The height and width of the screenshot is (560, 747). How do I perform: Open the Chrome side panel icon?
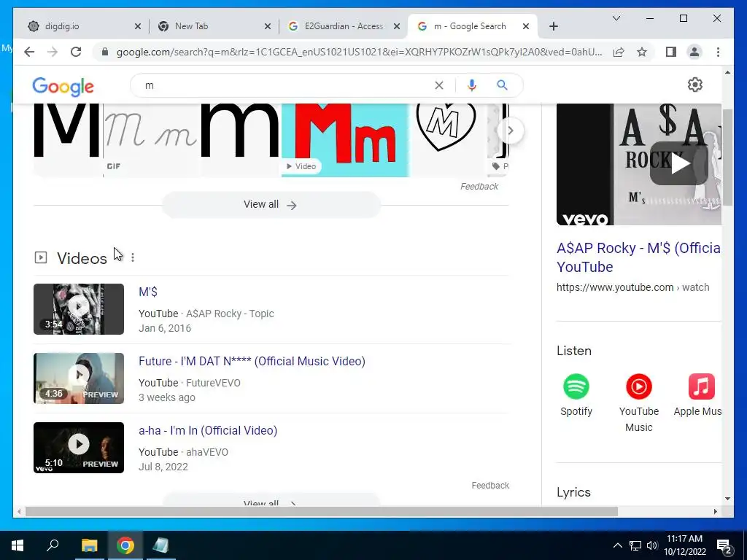coord(671,52)
